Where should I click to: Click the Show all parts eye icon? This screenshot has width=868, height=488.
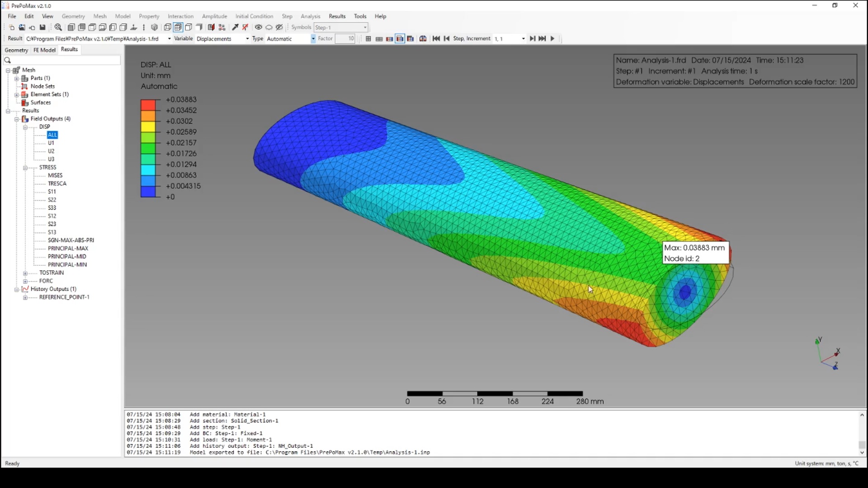point(258,28)
